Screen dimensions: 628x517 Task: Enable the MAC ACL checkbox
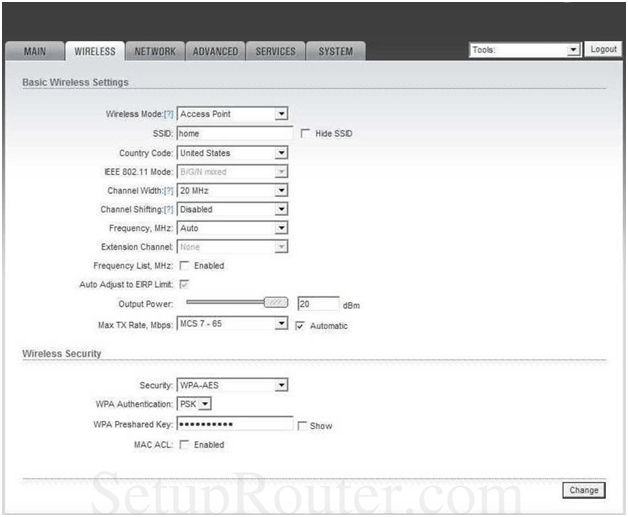[x=184, y=445]
